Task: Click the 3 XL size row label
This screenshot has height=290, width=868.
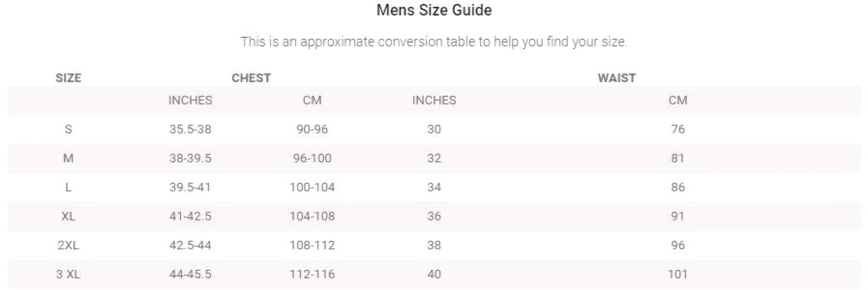Action: 68,274
